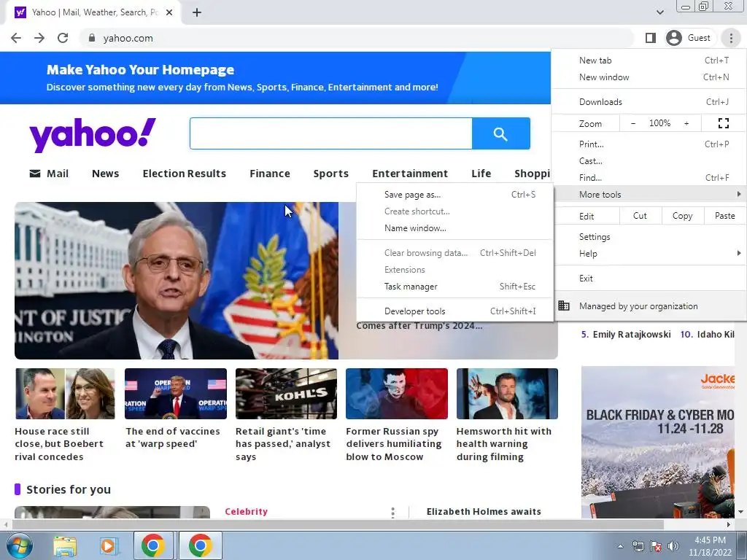Image resolution: width=747 pixels, height=560 pixels.
Task: Switch to the second Chrome taskbar window
Action: [200, 545]
